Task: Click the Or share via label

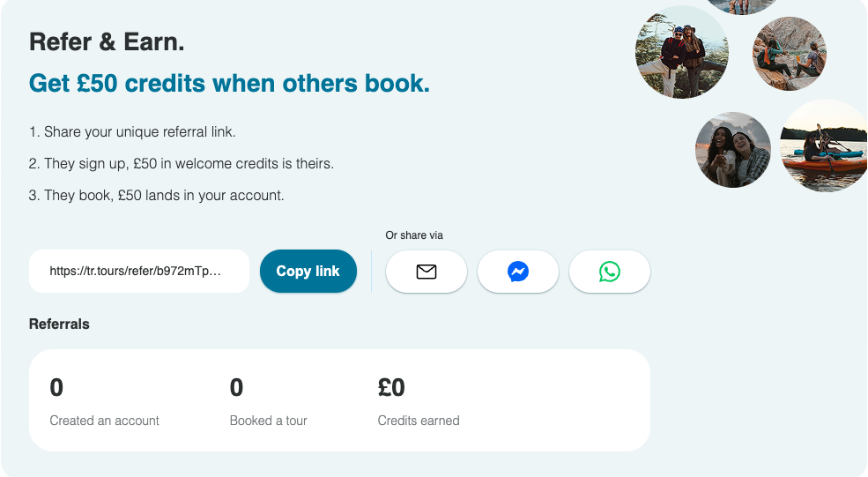Action: pos(414,235)
